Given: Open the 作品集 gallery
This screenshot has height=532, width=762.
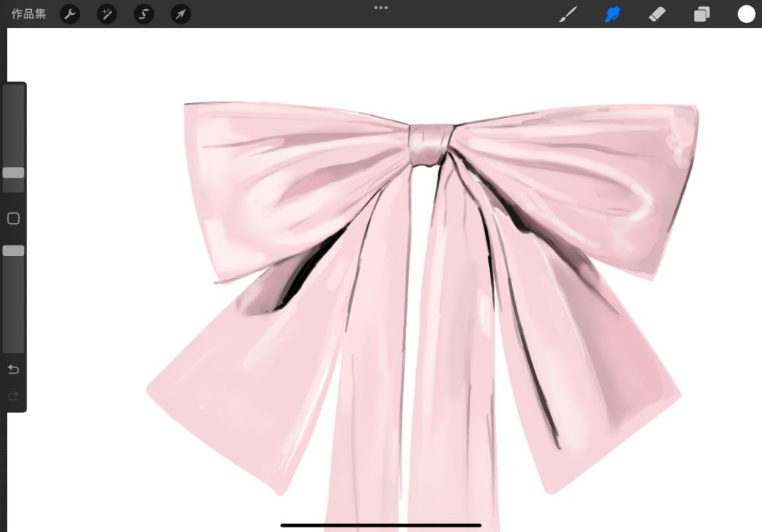Looking at the screenshot, I should (x=29, y=14).
